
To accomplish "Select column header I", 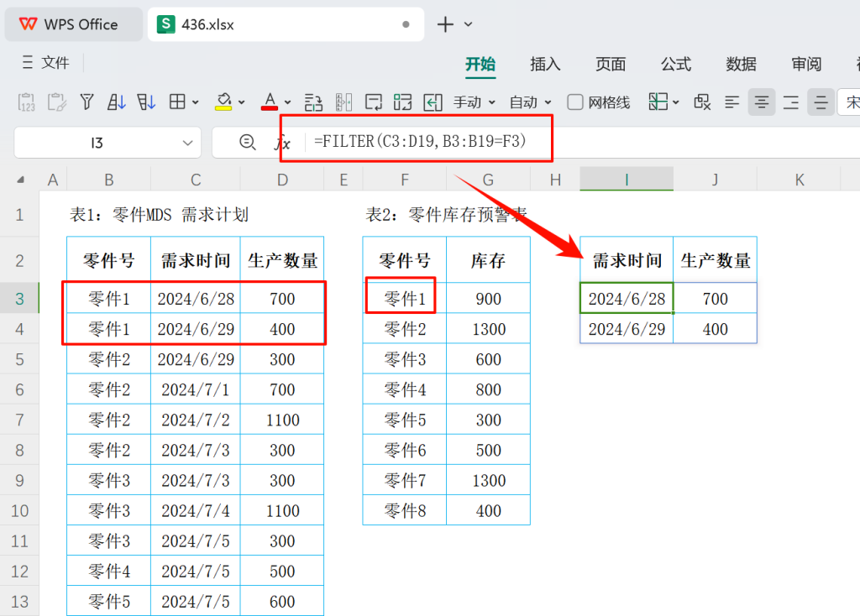I will click(627, 180).
